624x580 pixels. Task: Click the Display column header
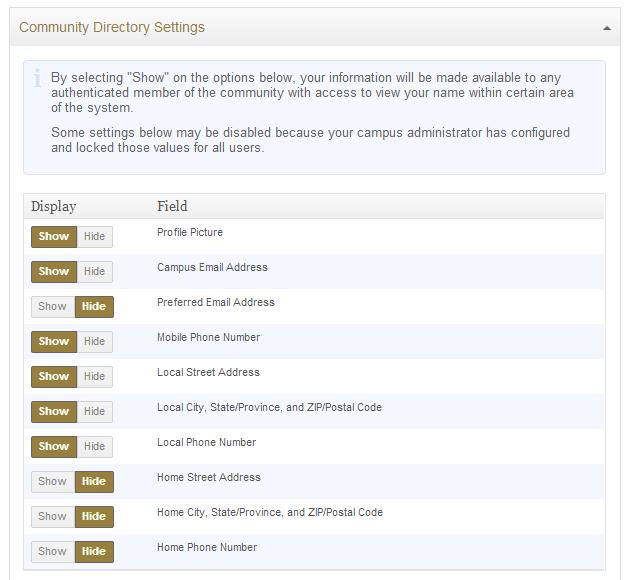coord(54,207)
